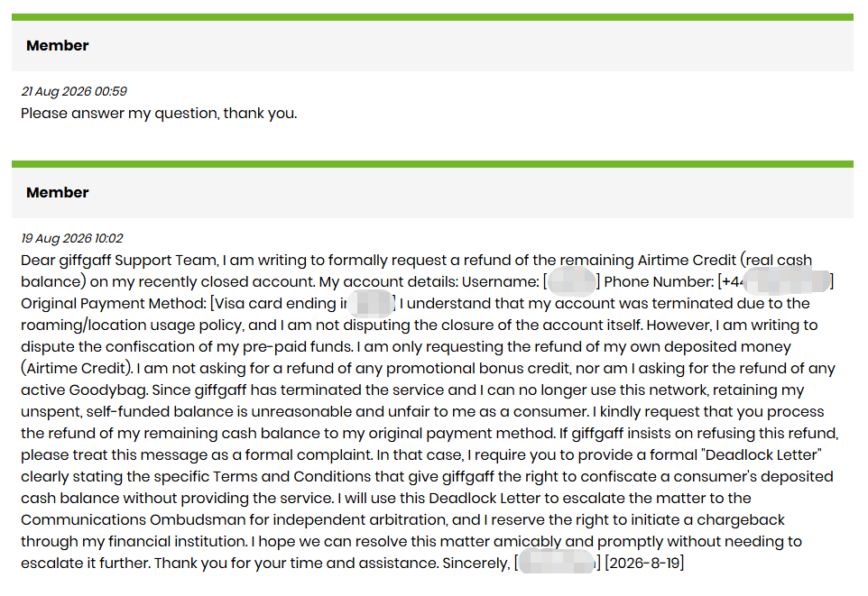
Task: Click the green bar above the second message
Action: point(432,164)
